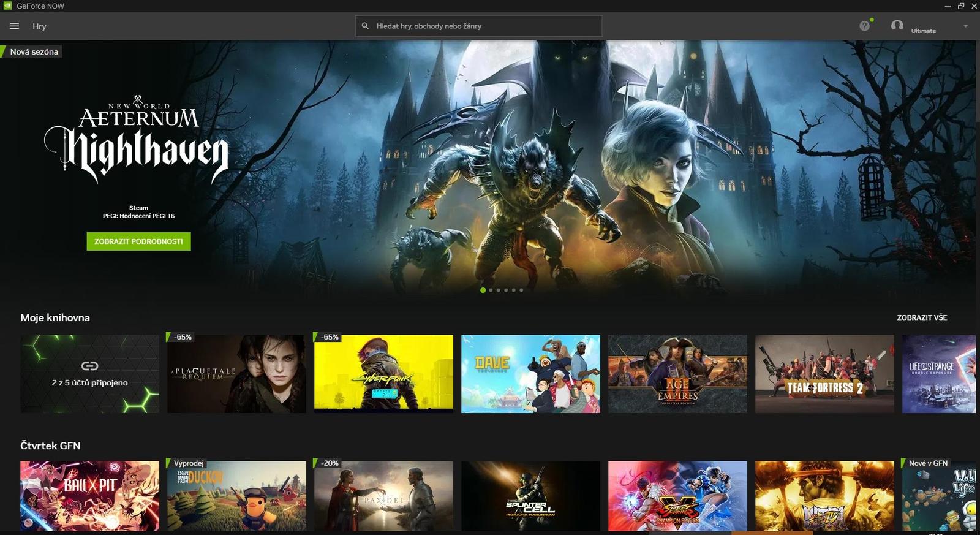Switch to the second carousel dot

coord(491,290)
